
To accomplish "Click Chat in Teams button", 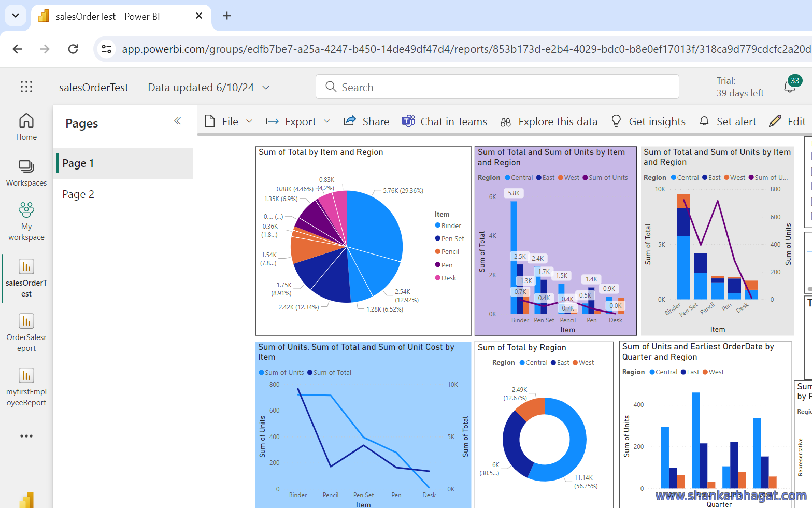I will [x=445, y=121].
